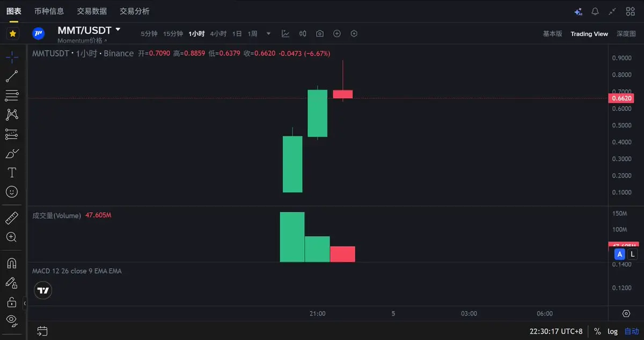Open the layout grid icon
The image size is (644, 340).
pyautogui.click(x=630, y=11)
